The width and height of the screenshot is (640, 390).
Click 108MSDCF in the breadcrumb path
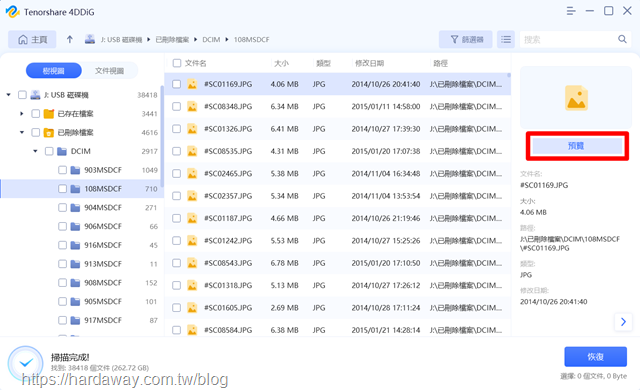tap(251, 40)
